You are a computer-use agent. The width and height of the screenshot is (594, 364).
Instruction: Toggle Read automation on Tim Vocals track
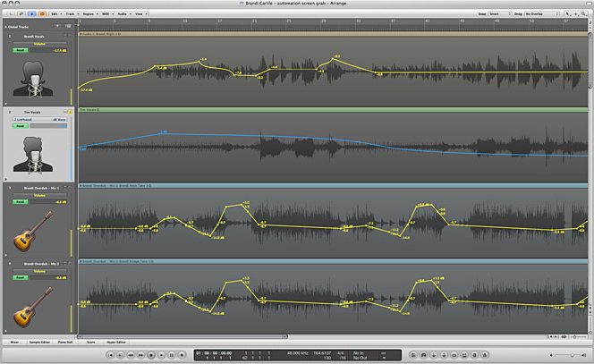20,125
